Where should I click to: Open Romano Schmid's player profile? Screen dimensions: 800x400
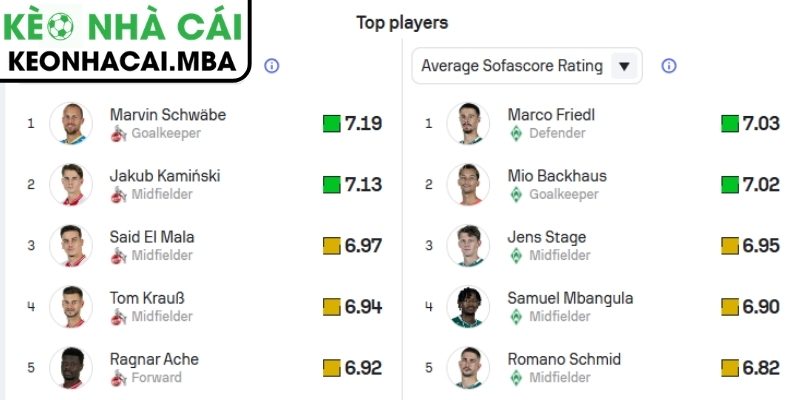tap(564, 359)
